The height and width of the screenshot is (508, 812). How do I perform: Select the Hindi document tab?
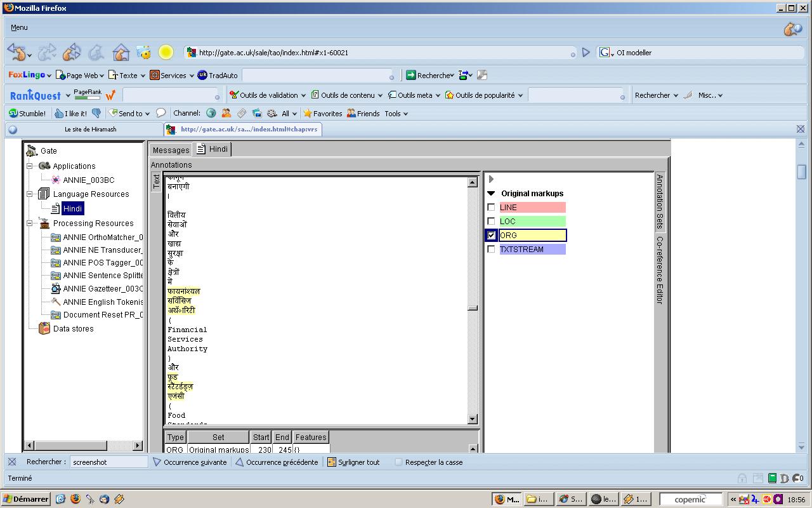[x=212, y=149]
